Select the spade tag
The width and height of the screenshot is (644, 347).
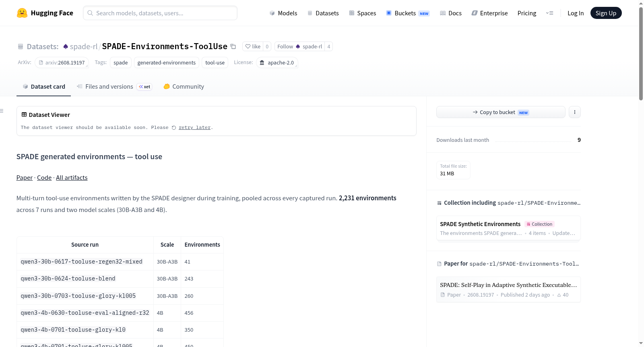121,62
